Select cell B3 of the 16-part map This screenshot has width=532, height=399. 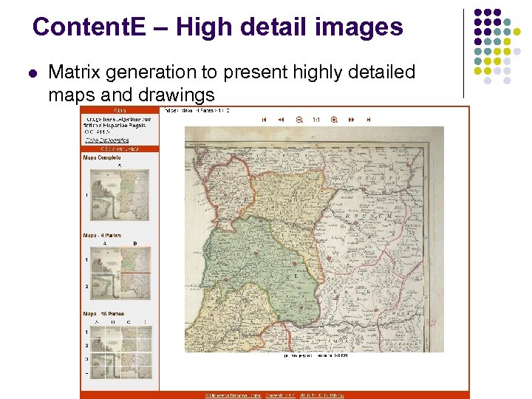coord(113,359)
